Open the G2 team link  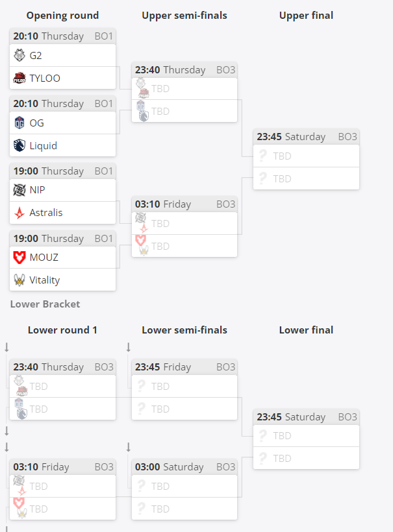point(36,55)
